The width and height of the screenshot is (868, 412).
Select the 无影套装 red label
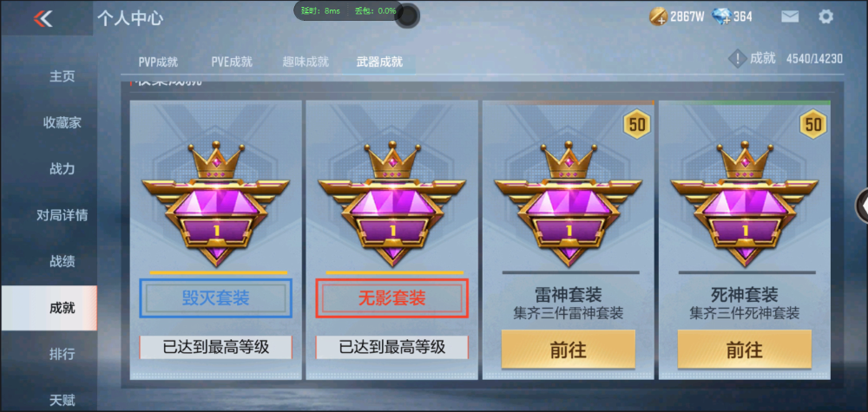pyautogui.click(x=392, y=298)
